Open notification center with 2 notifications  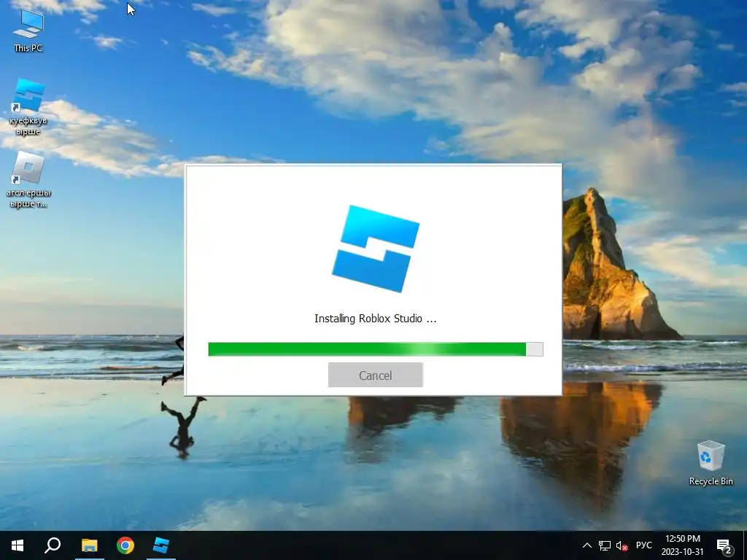(x=724, y=545)
